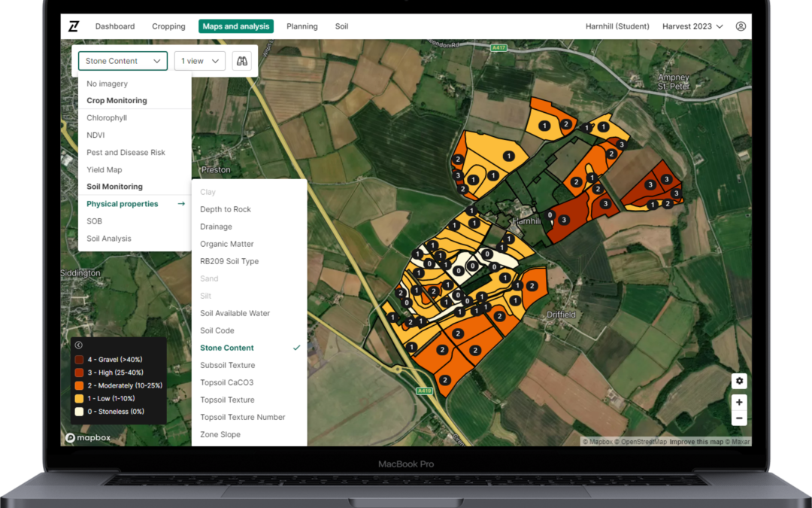This screenshot has height=508, width=812.
Task: Click the Siddington place label on map
Action: [80, 272]
